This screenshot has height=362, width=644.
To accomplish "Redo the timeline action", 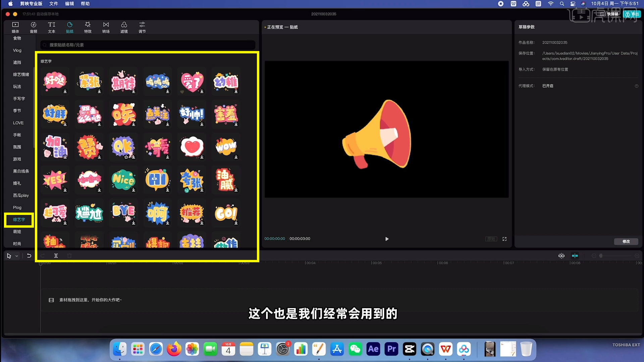I will 43,256.
